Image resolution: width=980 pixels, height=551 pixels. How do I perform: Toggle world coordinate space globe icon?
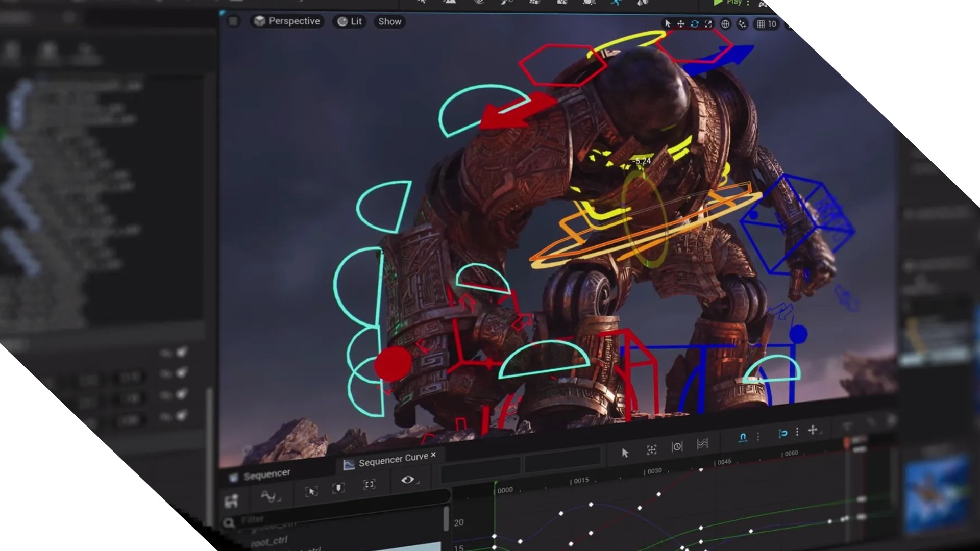725,24
